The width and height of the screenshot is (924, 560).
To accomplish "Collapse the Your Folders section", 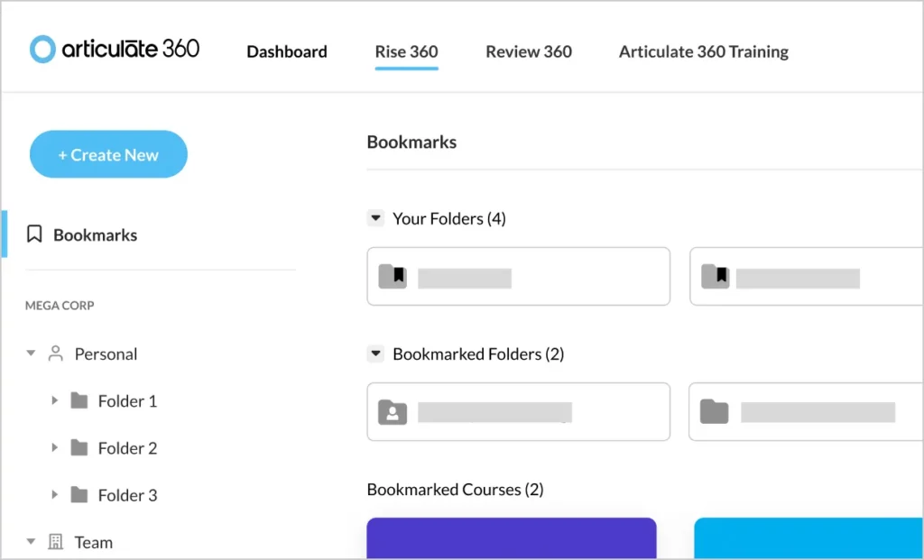I will coord(376,218).
